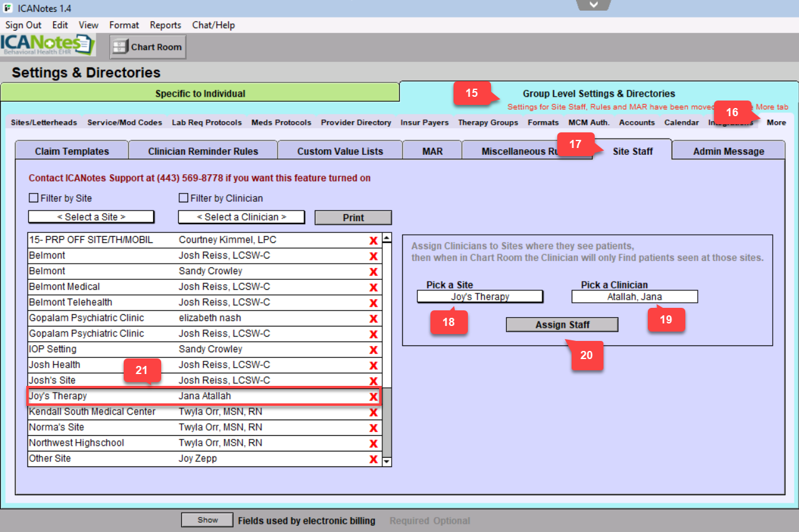
Task: Click the ICANotes logo
Action: pyautogui.click(x=47, y=46)
